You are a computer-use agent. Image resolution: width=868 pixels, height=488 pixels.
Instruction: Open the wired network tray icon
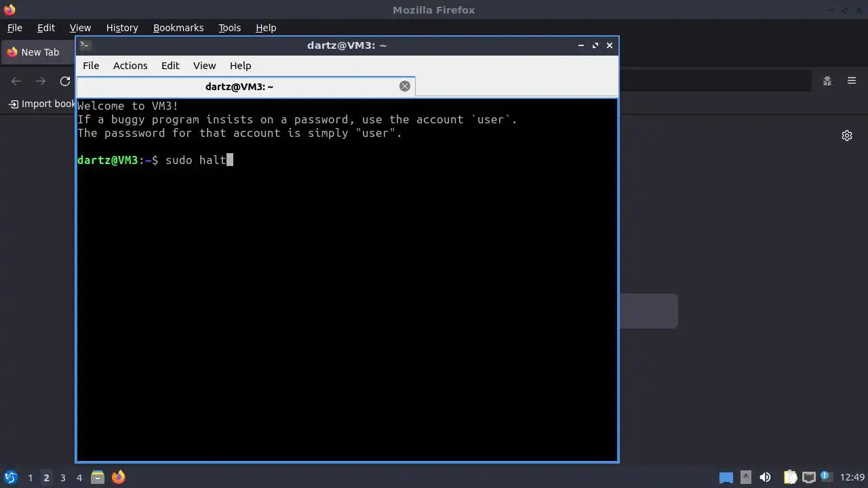click(x=808, y=477)
